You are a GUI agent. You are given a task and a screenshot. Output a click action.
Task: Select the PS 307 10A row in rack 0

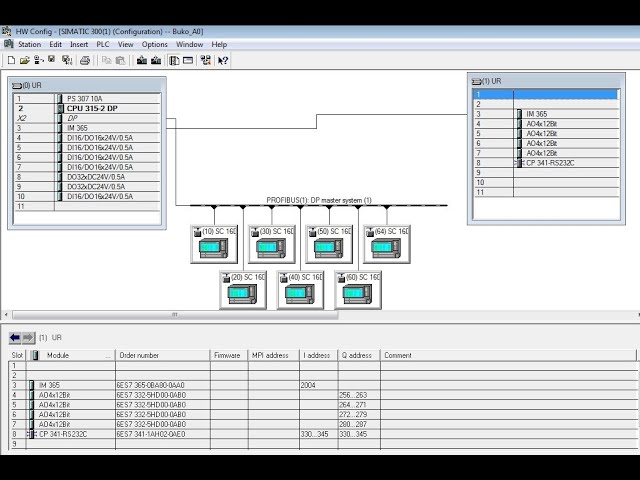(87, 98)
